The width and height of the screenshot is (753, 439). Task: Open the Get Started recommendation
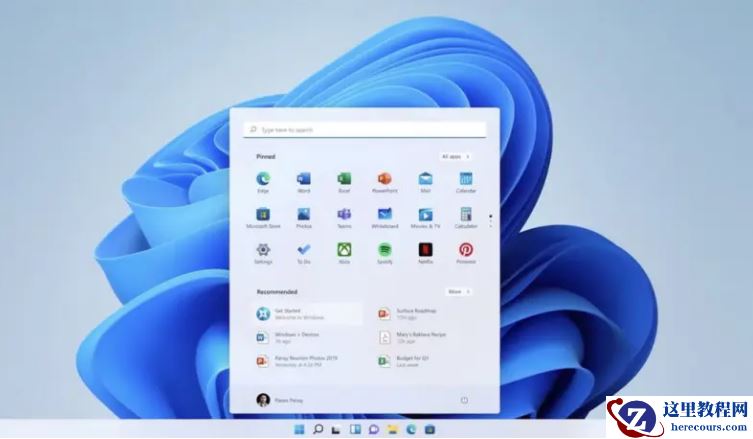pos(307,314)
